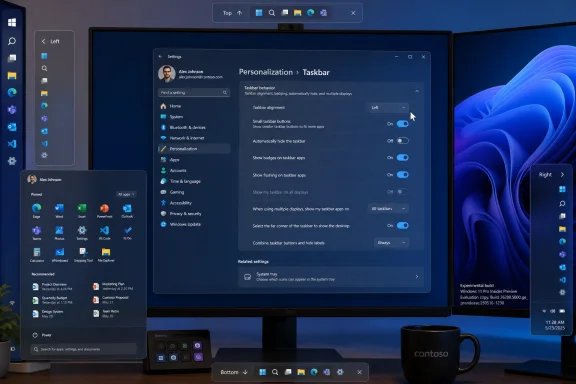The width and height of the screenshot is (576, 384).
Task: Open Network & internet in the sidebar
Action: pyautogui.click(x=194, y=138)
